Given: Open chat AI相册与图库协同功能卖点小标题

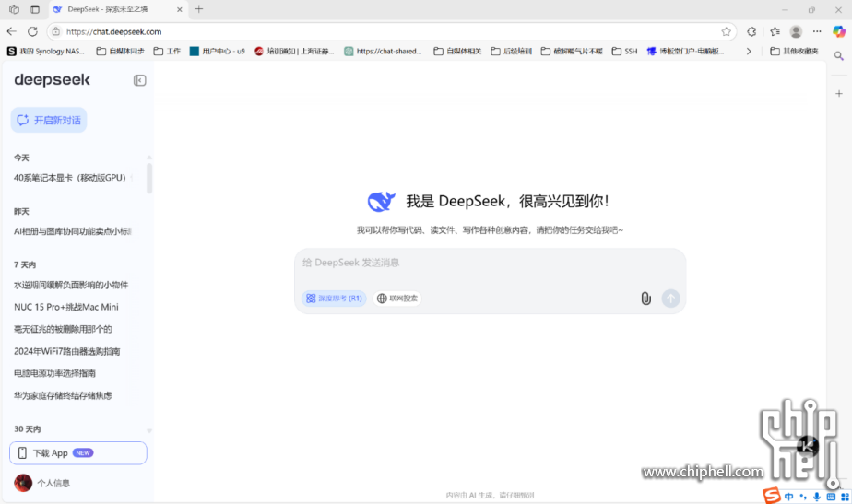Looking at the screenshot, I should [73, 231].
